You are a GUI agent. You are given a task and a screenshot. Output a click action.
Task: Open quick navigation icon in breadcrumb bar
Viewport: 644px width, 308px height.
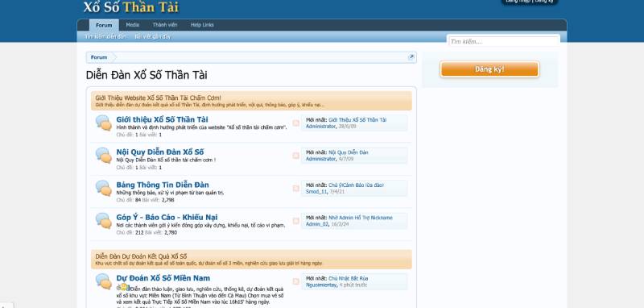411,57
